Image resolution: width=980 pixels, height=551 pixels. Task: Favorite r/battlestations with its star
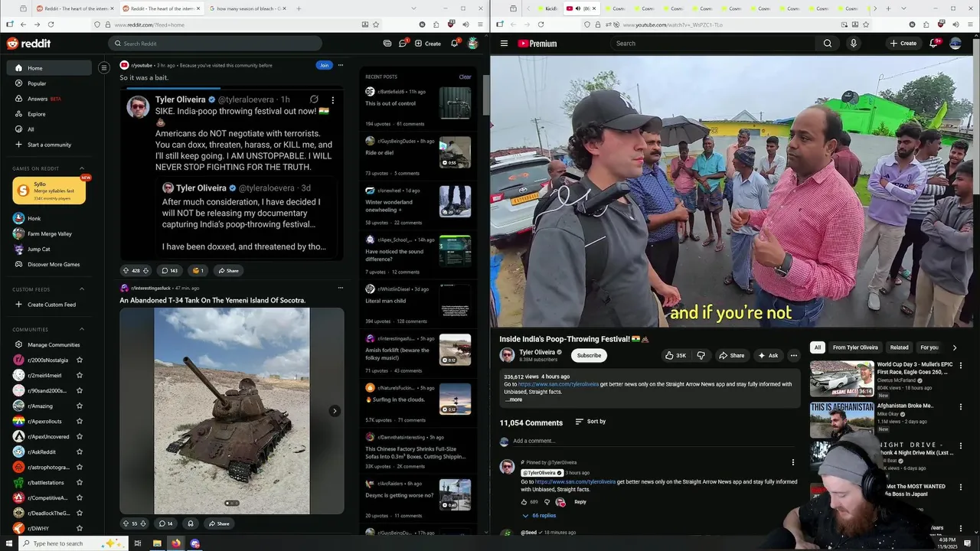(x=80, y=482)
